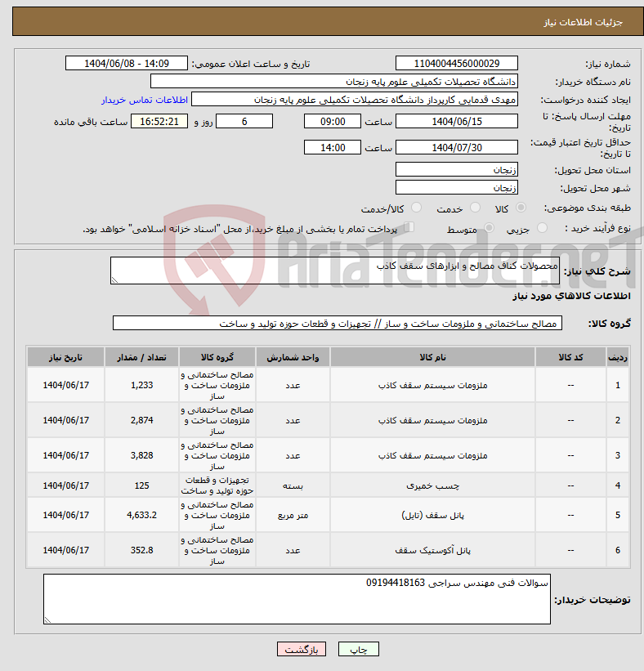The height and width of the screenshot is (671, 644).
Task: Click the توضیحات خریدار notes textarea
Action: 297,599
